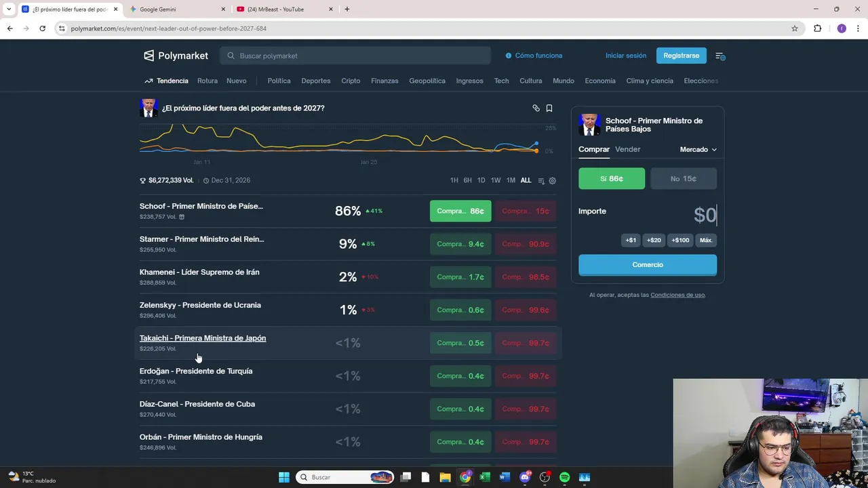The height and width of the screenshot is (488, 868).
Task: Open chart settings gear icon
Action: click(552, 181)
